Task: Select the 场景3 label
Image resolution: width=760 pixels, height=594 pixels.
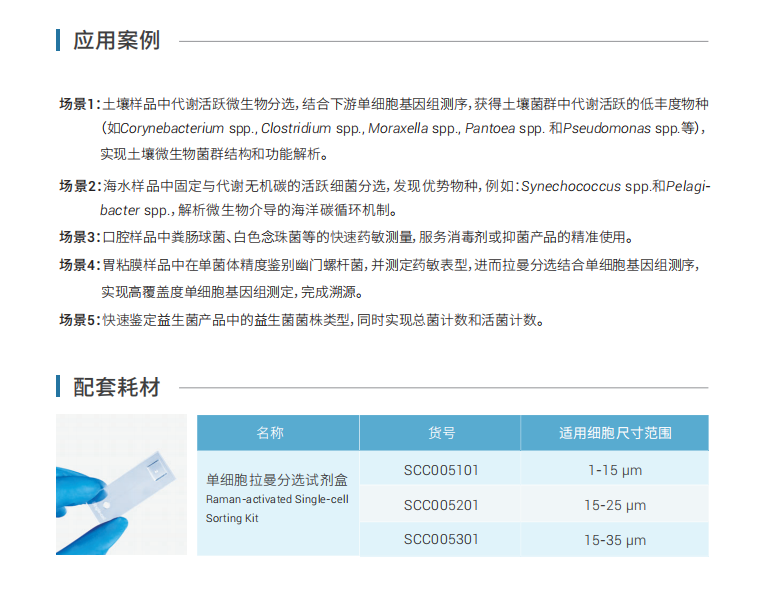Action: coord(79,237)
